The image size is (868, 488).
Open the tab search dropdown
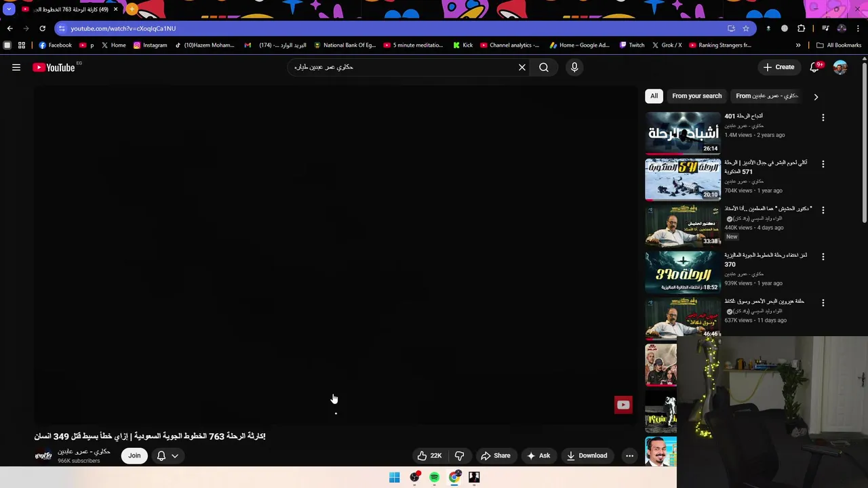(x=9, y=9)
